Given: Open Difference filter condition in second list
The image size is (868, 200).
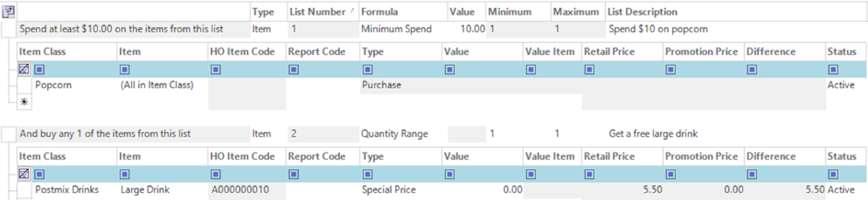Looking at the screenshot, I should (752, 174).
